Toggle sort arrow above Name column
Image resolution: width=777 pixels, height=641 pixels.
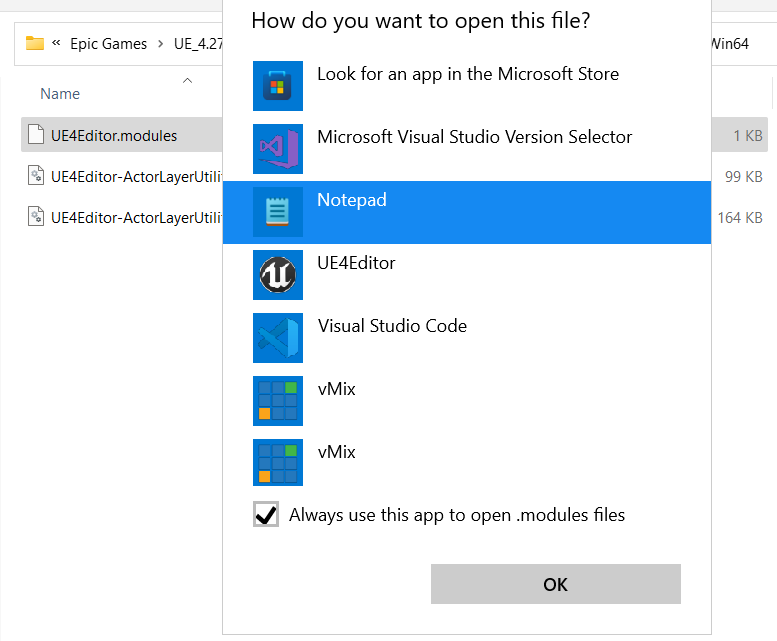pos(187,80)
